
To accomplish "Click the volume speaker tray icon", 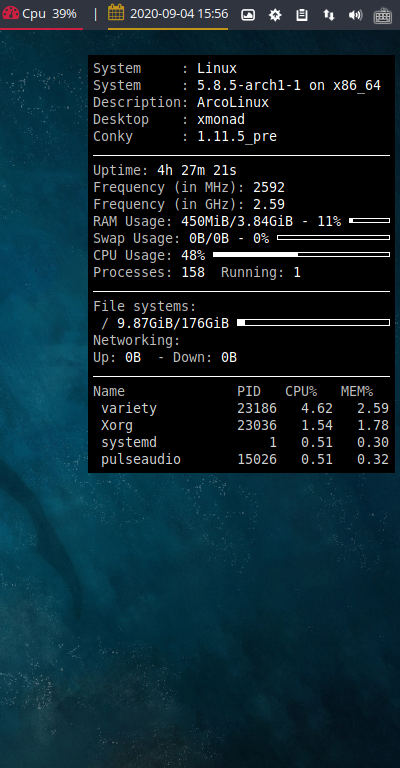I will tap(355, 15).
